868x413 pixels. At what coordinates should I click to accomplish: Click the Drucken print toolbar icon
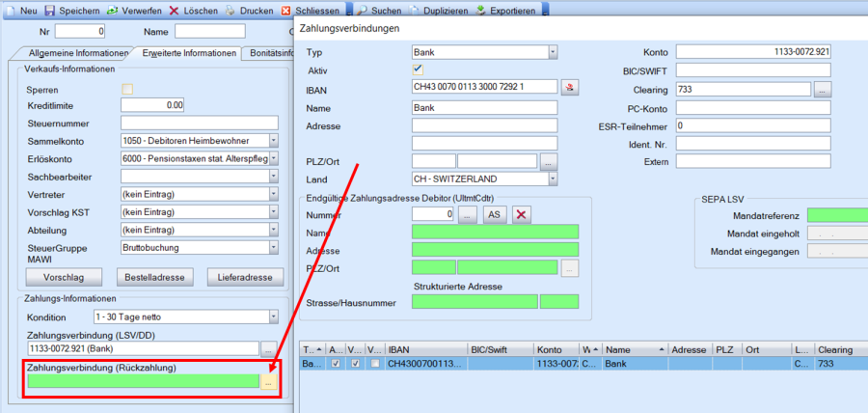(231, 9)
